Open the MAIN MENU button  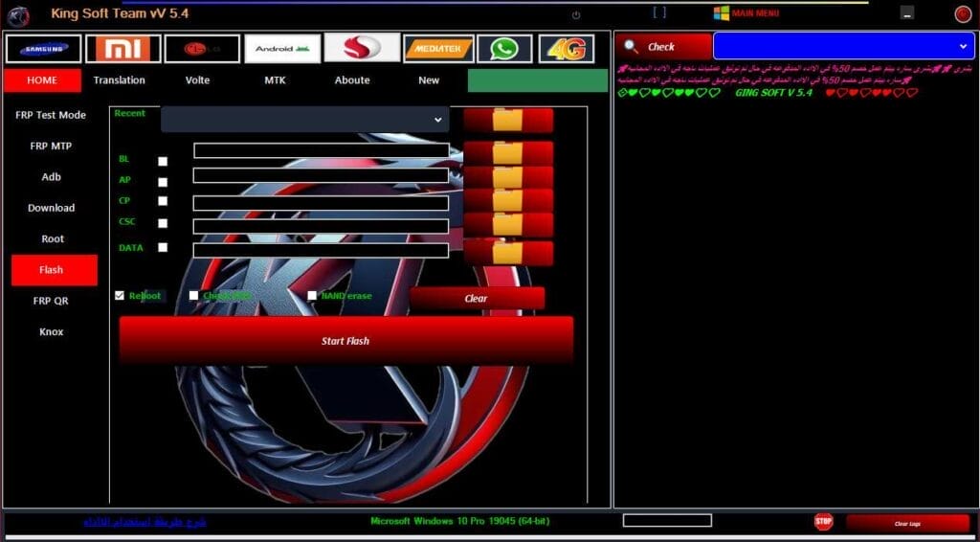(x=746, y=13)
